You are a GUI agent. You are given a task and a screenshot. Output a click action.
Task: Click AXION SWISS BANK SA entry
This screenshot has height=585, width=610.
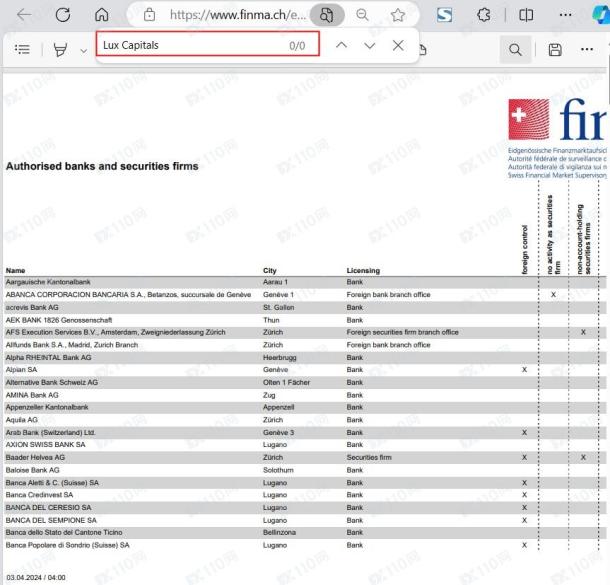45,445
